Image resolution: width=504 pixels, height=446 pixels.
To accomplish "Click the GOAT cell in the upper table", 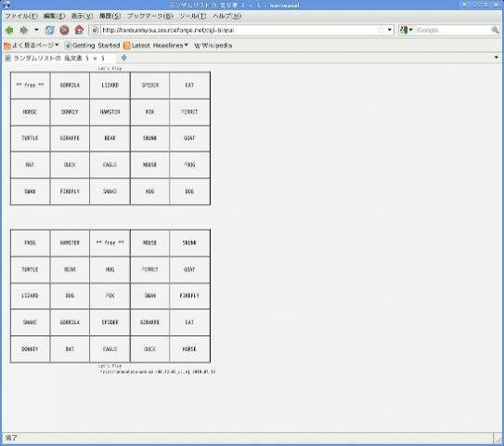I will 189,138.
